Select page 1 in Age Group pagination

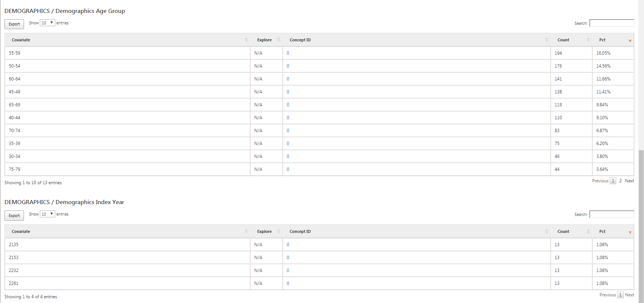(x=613, y=181)
